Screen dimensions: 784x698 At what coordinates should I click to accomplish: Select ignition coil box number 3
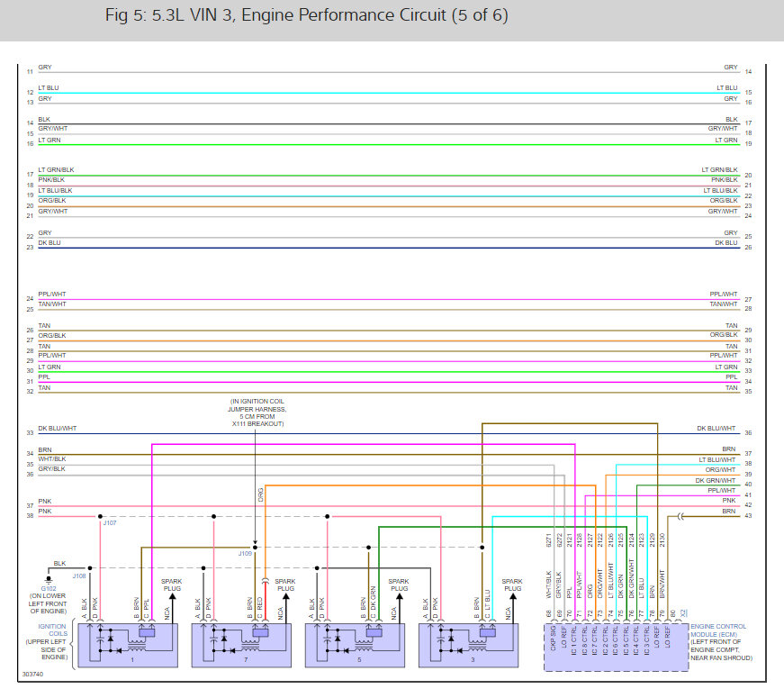pyautogui.click(x=468, y=646)
